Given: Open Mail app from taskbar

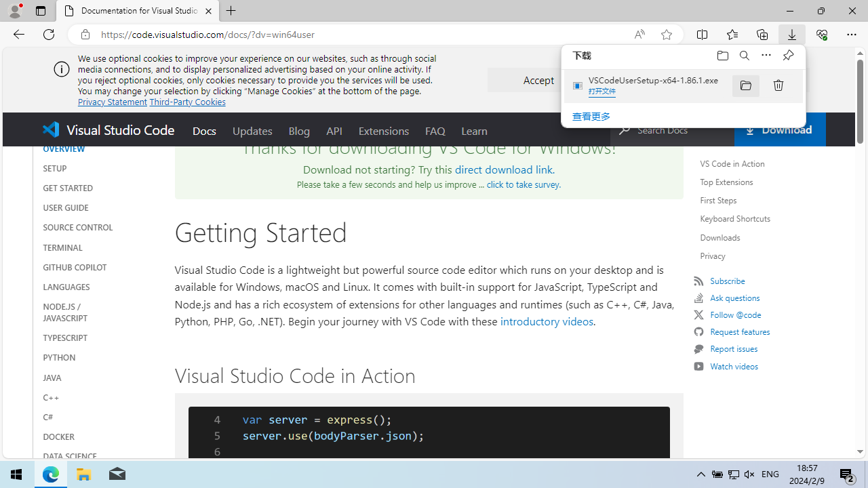Looking at the screenshot, I should pos(117,474).
